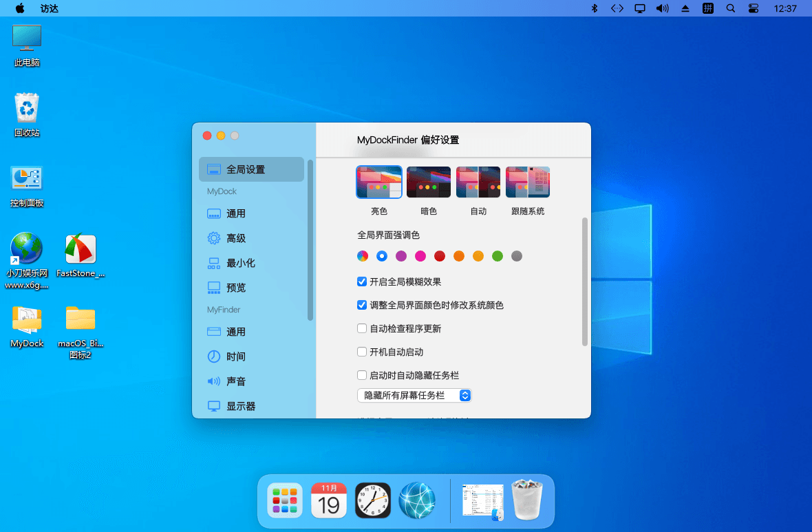Click the volume icon in the menu bar
Screen dimensions: 812x532
tap(661, 8)
